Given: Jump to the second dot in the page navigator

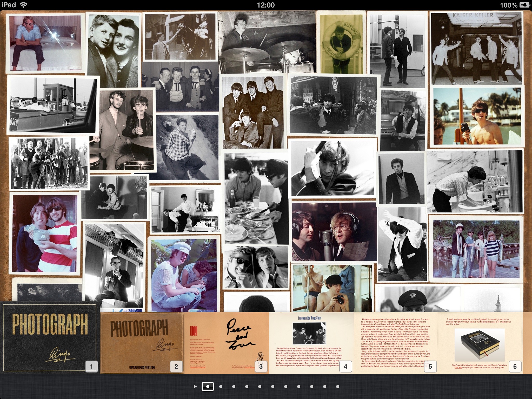Looking at the screenshot, I should tap(221, 387).
